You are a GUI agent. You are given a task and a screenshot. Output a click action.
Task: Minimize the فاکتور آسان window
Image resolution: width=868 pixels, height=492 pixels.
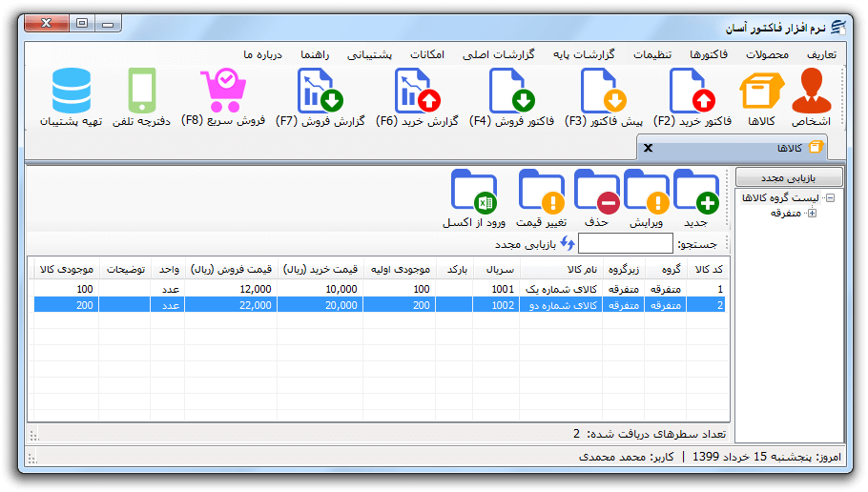(x=108, y=23)
